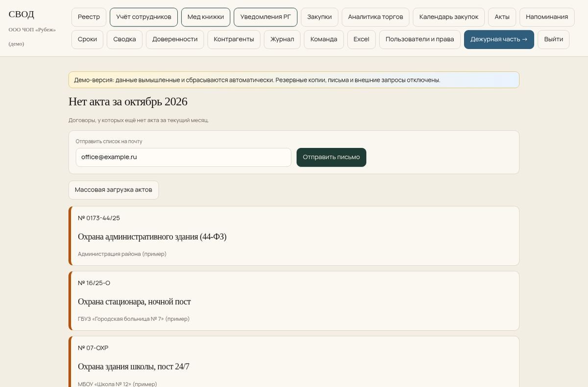The height and width of the screenshot is (387, 588).
Task: Go to the Акты section
Action: point(502,17)
